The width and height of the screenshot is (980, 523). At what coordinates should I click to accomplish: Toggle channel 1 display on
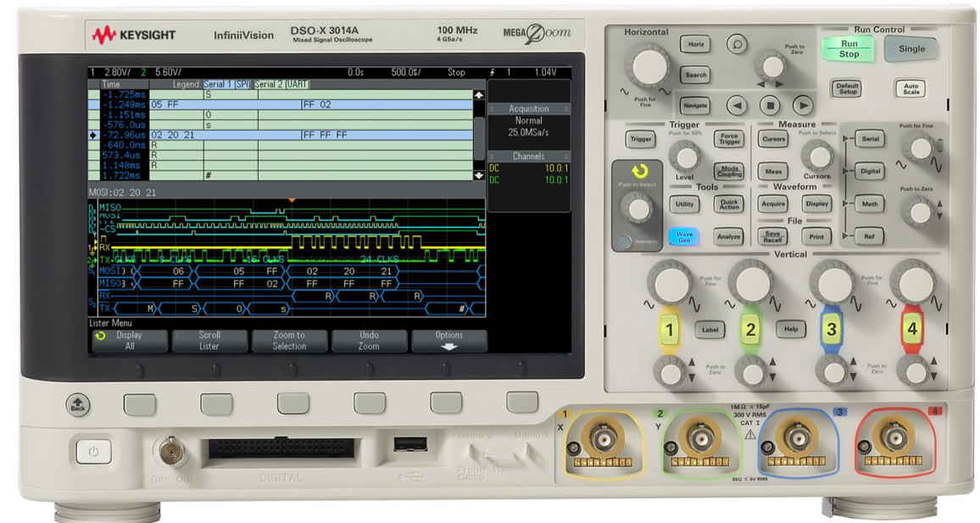tap(670, 331)
